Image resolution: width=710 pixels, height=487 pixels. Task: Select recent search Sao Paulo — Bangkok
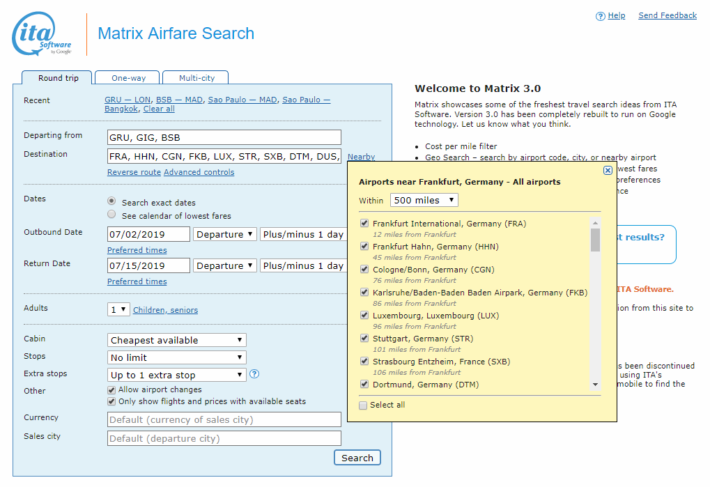217,104
